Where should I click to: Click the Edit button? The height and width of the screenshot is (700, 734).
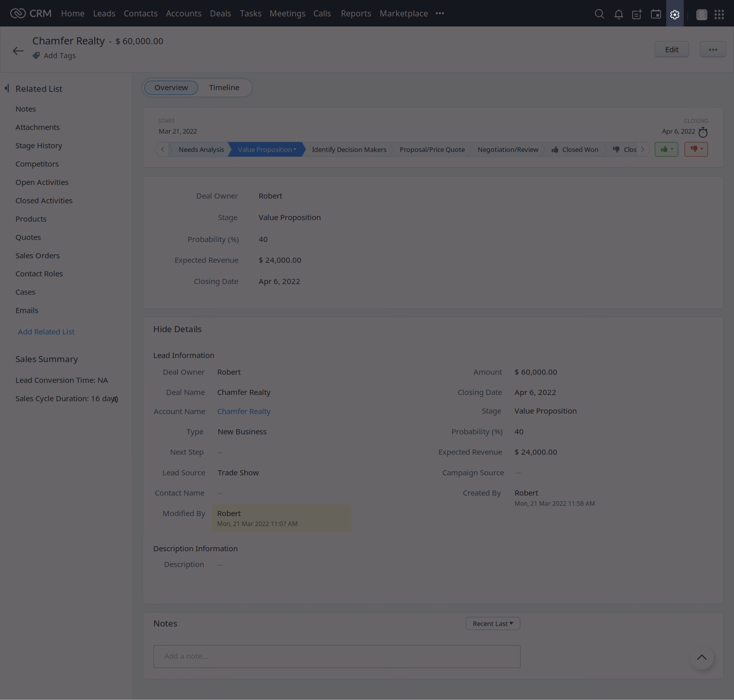[671, 49]
